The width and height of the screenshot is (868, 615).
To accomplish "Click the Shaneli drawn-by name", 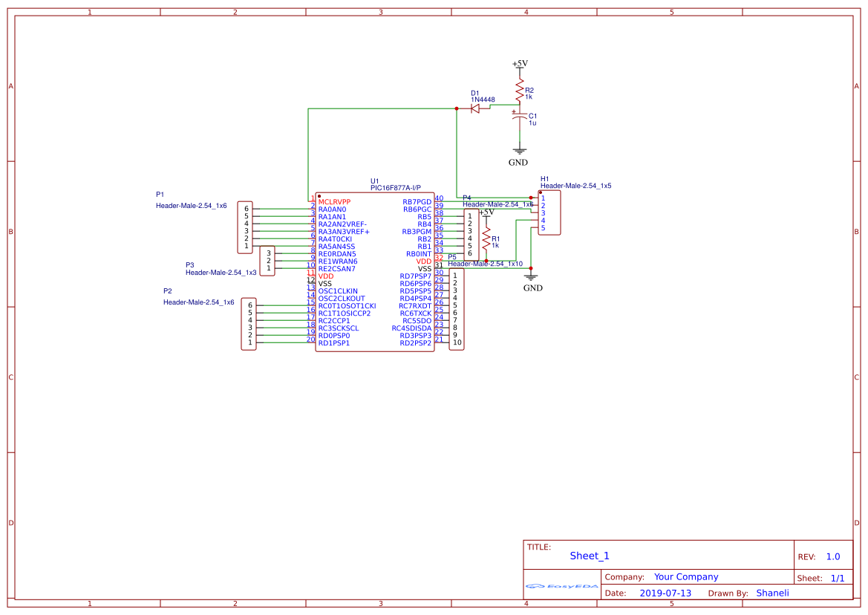I will pos(773,593).
